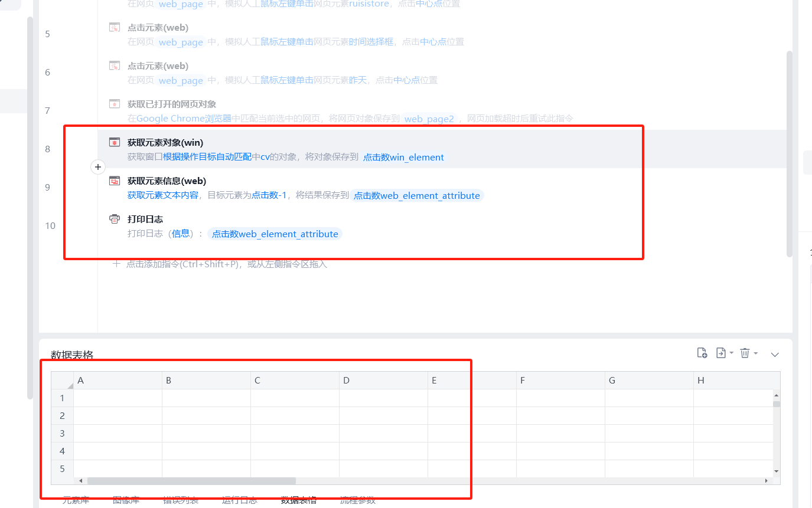Click the new sheet icon in 数据表格 toolbar
This screenshot has width=812, height=508.
click(702, 353)
